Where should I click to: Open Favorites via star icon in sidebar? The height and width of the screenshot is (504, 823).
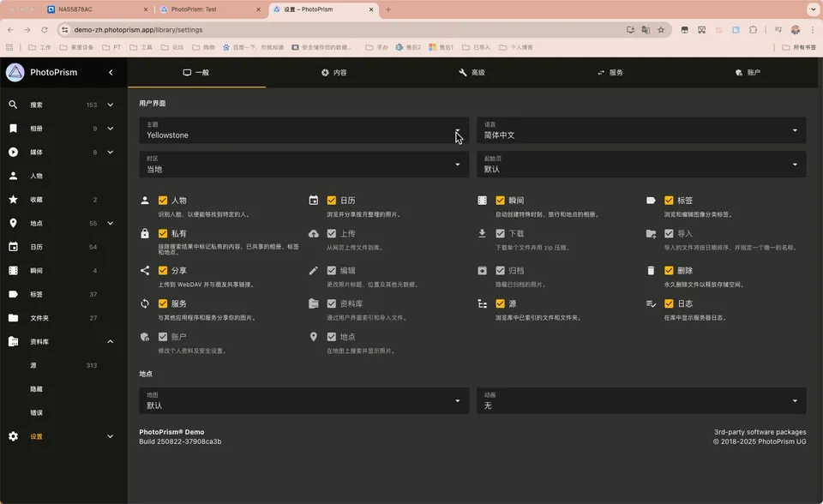click(13, 200)
